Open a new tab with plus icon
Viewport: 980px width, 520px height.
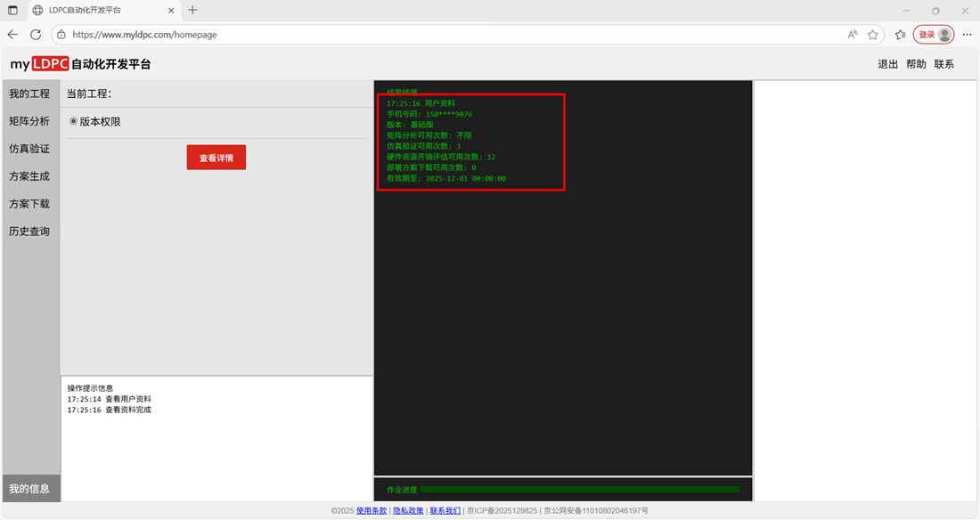(192, 11)
